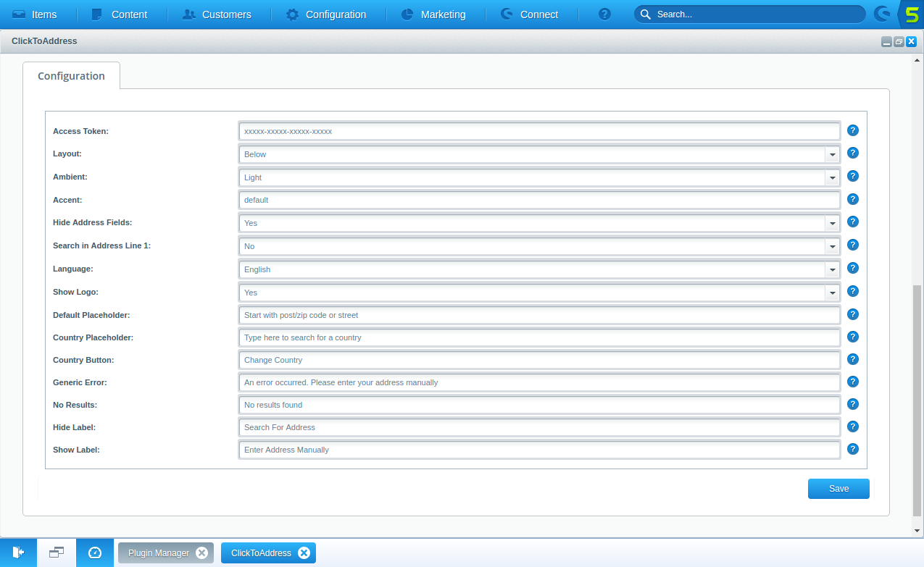Viewport: 924px width, 567px height.
Task: Click the Generic Error input field
Action: (x=539, y=382)
